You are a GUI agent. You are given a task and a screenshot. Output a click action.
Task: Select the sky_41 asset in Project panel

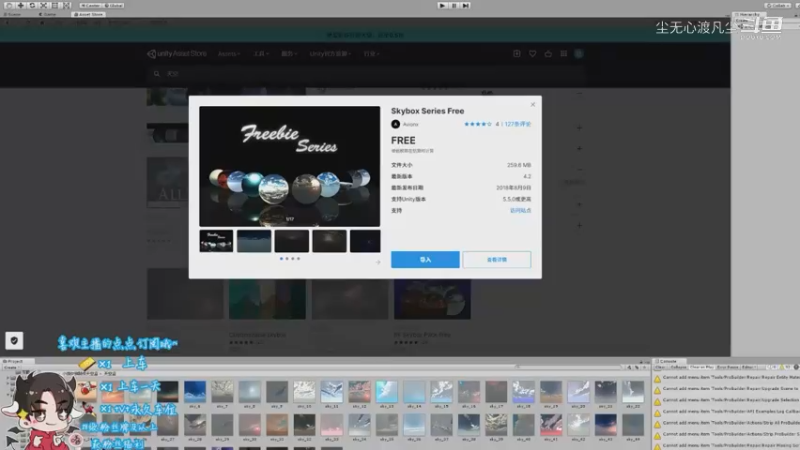coord(551,428)
